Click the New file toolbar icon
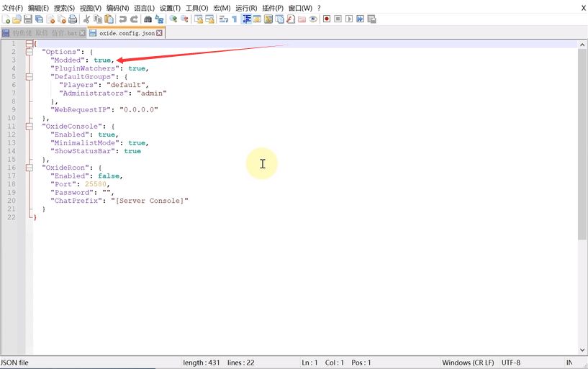 tap(6, 19)
